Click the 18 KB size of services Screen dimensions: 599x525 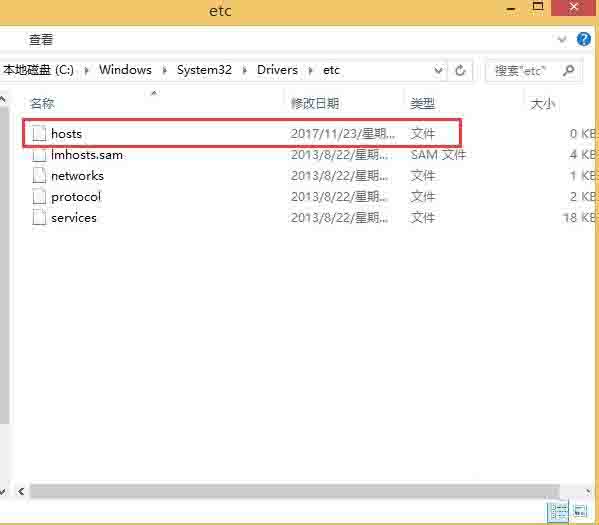tap(580, 218)
